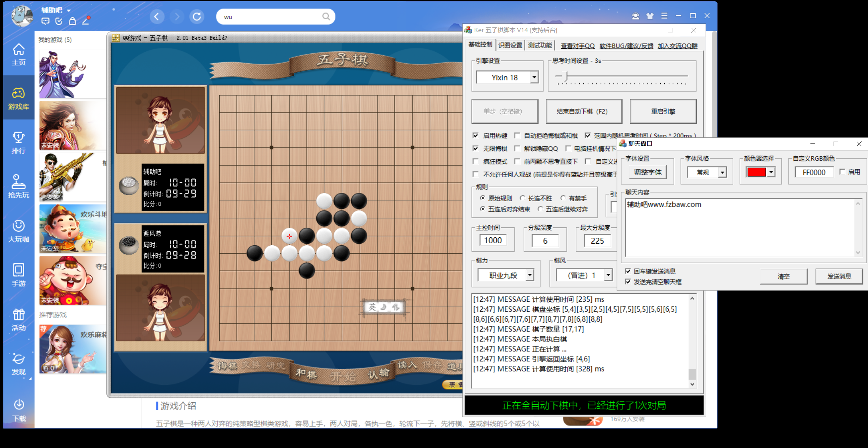
Task: Click the refresh icon in the browser bar
Action: tap(197, 17)
